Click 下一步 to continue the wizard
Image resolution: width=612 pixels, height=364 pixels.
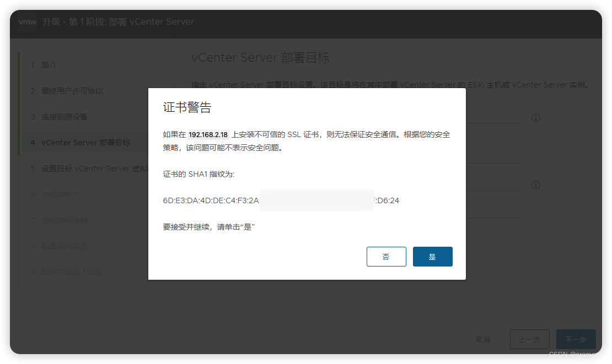coord(576,339)
